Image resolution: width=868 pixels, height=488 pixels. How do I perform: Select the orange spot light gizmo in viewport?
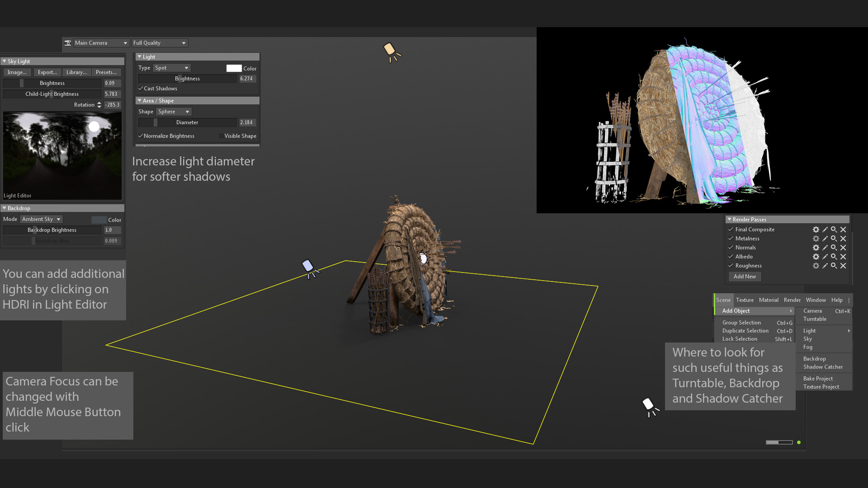pos(390,49)
